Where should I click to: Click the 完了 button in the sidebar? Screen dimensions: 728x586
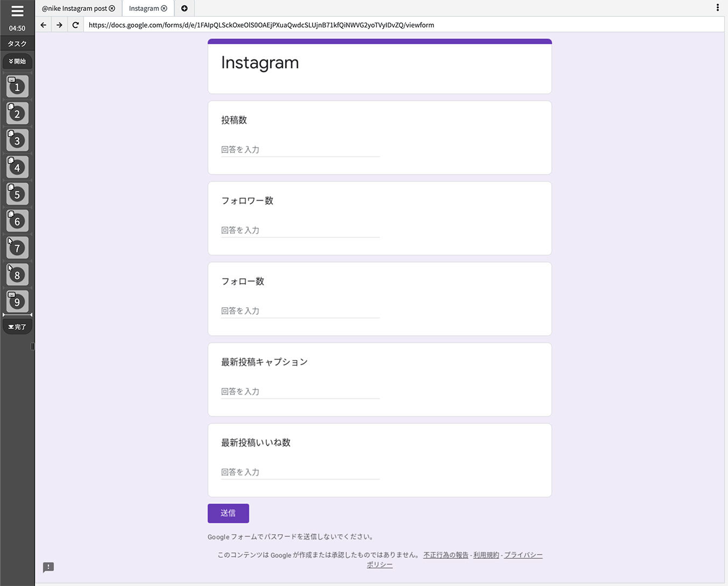click(17, 326)
